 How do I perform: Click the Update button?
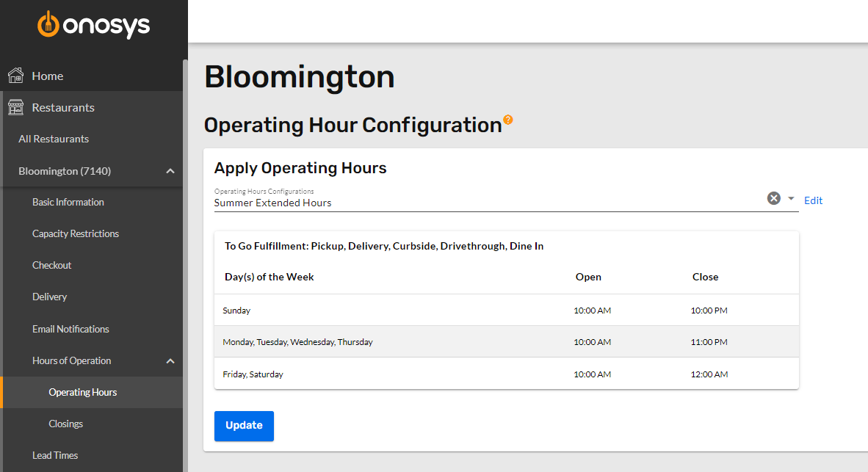(x=244, y=426)
